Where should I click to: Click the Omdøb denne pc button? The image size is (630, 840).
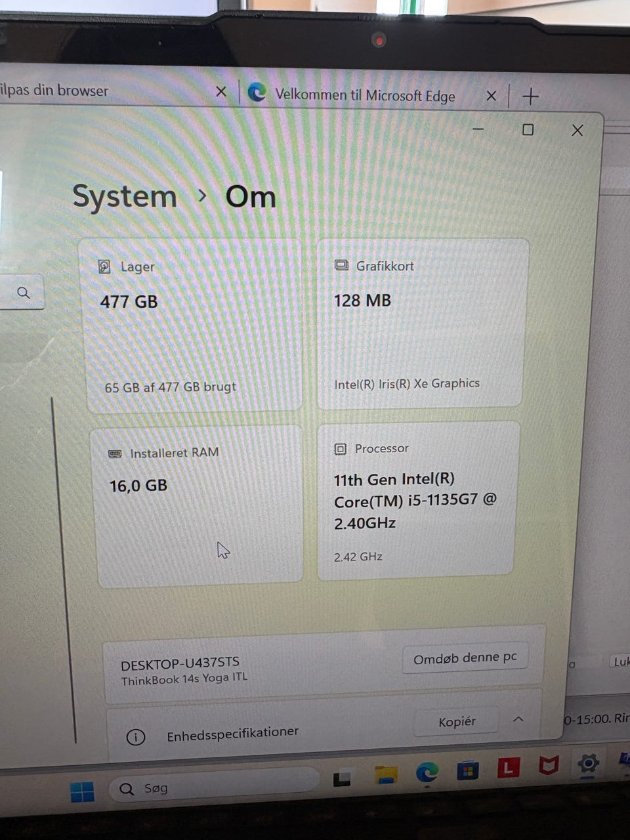tap(465, 658)
